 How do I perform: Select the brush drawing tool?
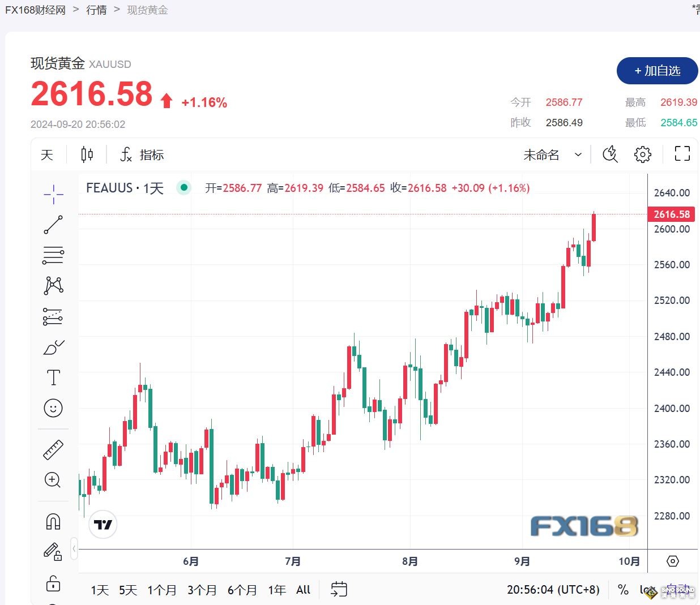pyautogui.click(x=53, y=347)
